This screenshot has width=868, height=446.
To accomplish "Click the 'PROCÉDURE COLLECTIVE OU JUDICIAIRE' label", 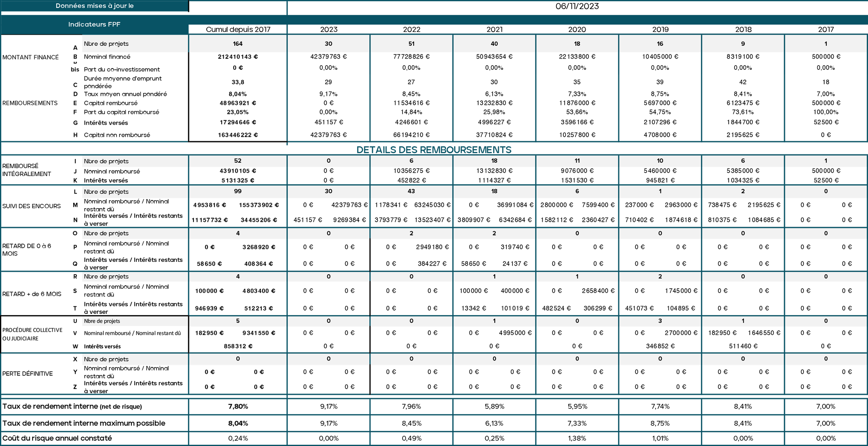I will 32,334.
